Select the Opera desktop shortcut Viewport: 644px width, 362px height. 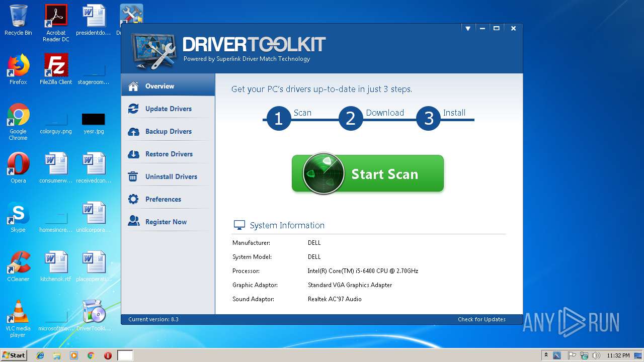click(x=18, y=168)
